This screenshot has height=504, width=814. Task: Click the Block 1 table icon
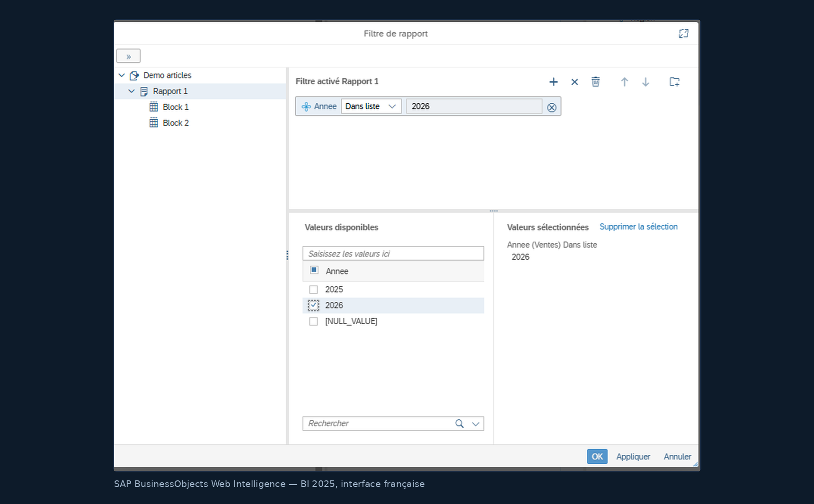pyautogui.click(x=154, y=107)
